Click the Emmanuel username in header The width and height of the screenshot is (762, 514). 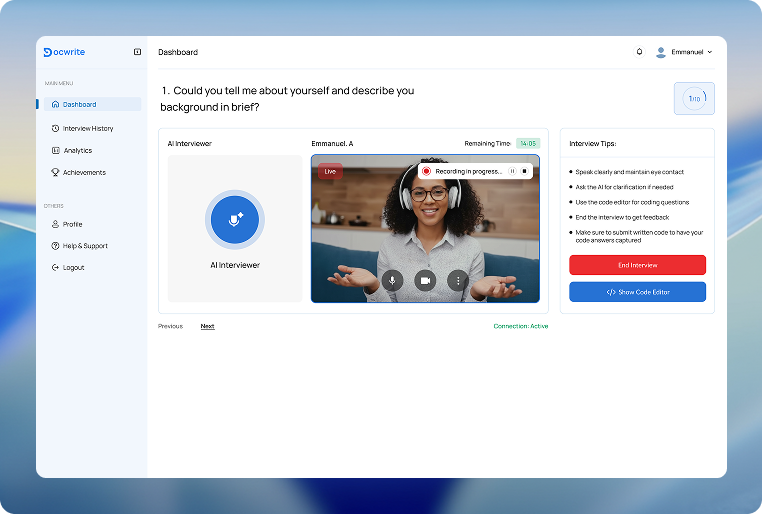[x=687, y=52]
